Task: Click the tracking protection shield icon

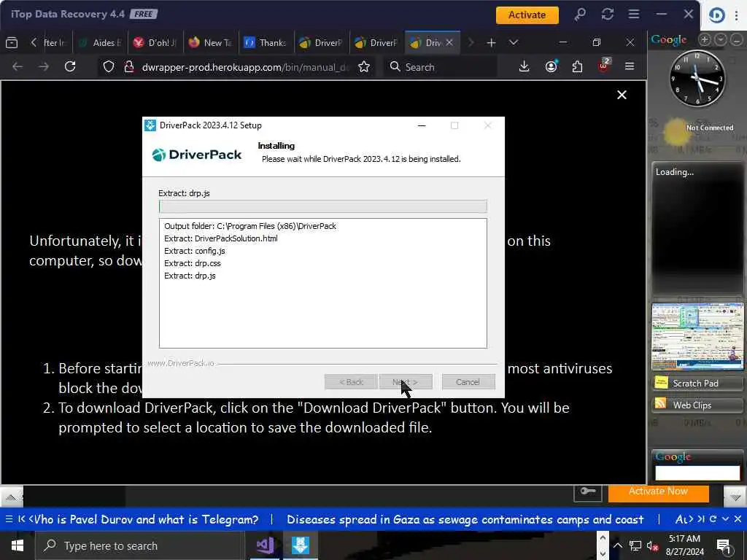Action: point(109,66)
